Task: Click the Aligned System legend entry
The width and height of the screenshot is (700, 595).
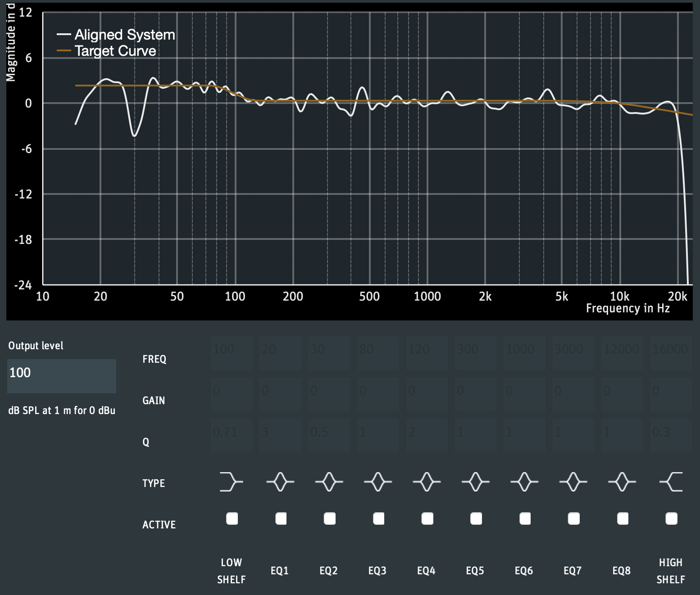Action: pos(116,35)
